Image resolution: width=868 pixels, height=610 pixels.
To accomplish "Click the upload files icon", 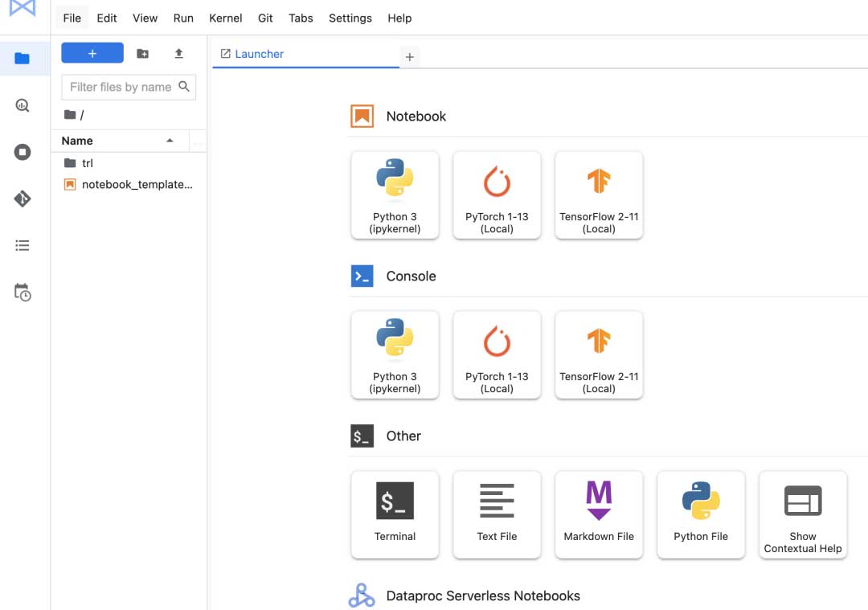I will tap(178, 54).
